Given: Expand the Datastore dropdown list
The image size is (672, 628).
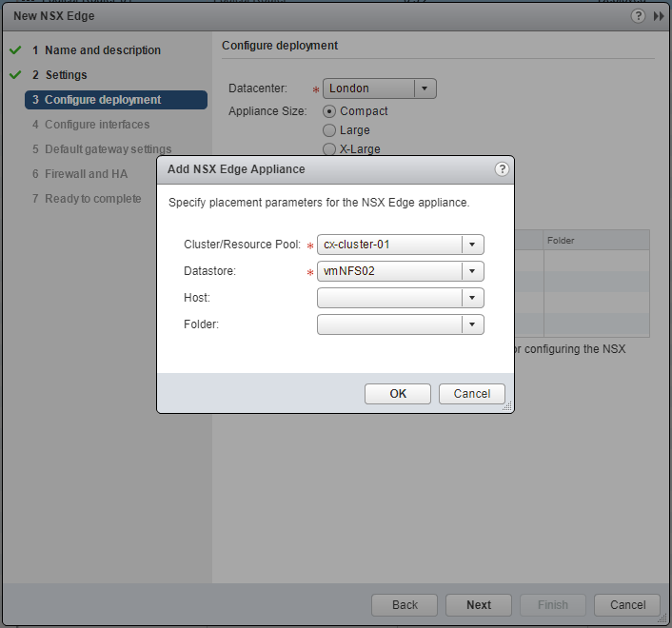Looking at the screenshot, I should [x=473, y=271].
